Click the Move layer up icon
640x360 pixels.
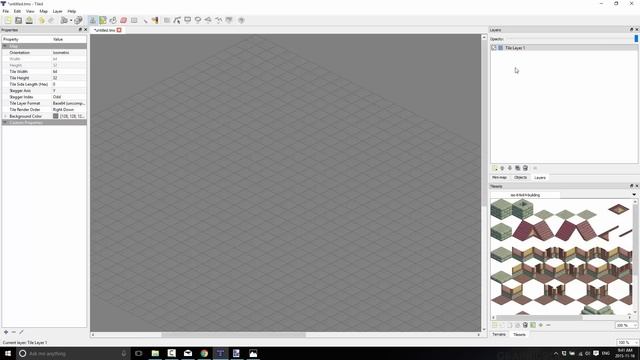[502, 168]
